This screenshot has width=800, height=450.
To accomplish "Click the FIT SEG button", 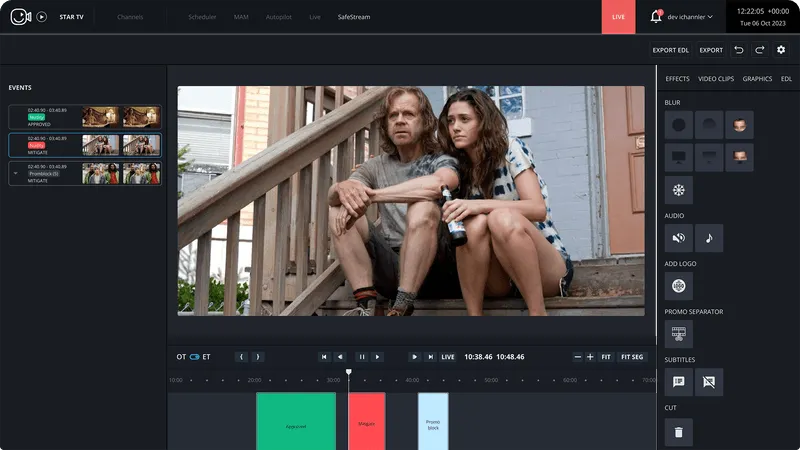I will coord(632,357).
